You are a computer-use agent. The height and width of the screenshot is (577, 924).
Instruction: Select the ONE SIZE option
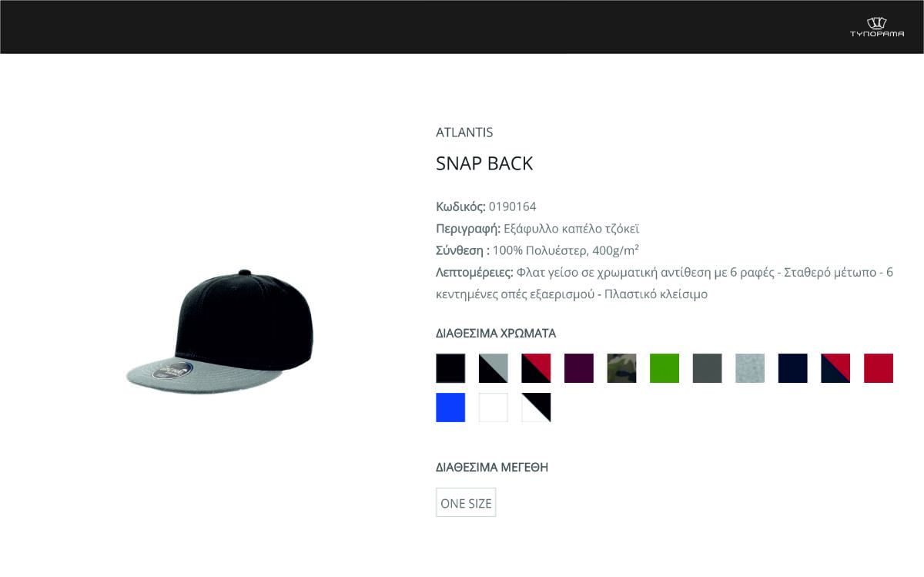466,502
